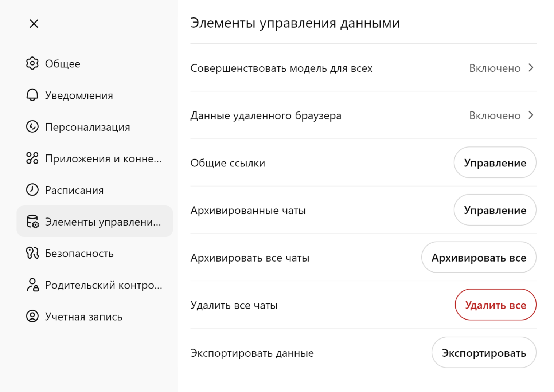Viewport: 554px width, 392px height.
Task: Select the security keys icon next to Безопасность
Action: click(x=32, y=253)
